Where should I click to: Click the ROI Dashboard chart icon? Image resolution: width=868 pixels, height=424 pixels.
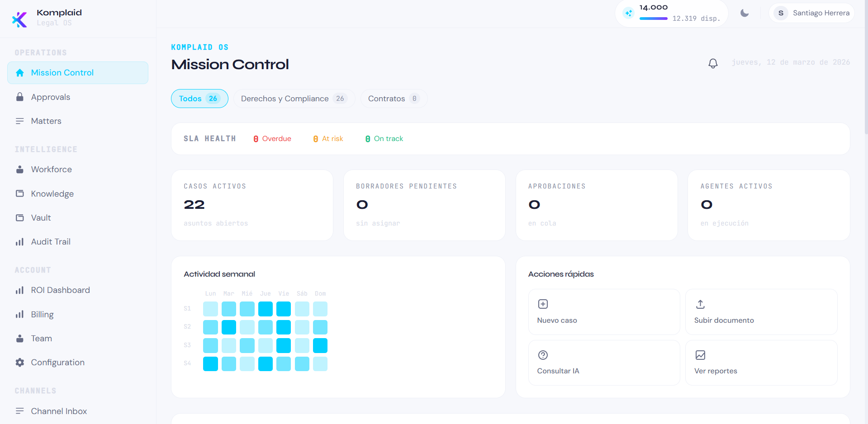click(x=20, y=290)
